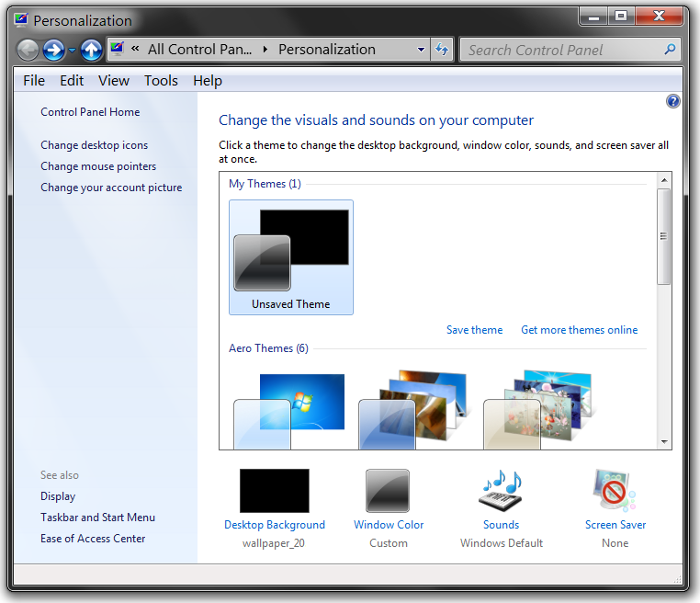Viewport: 700px width, 603px height.
Task: Click the Personalization icon in address bar
Action: (118, 48)
